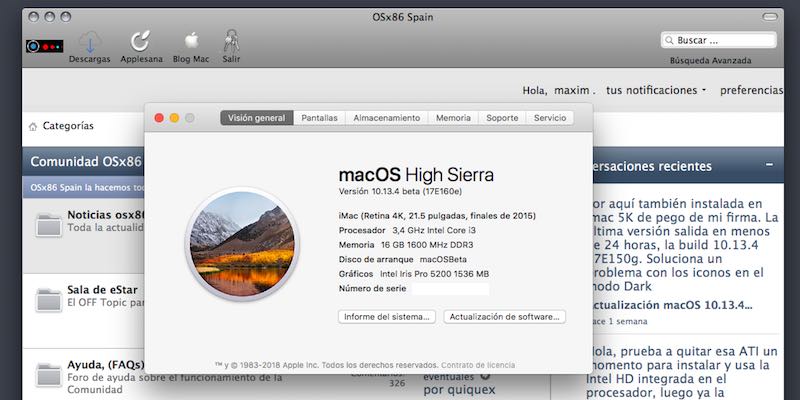The image size is (800, 400).
Task: Click the iMac (Retina 4K, 21.5 pulgadas) line
Action: 437,216
